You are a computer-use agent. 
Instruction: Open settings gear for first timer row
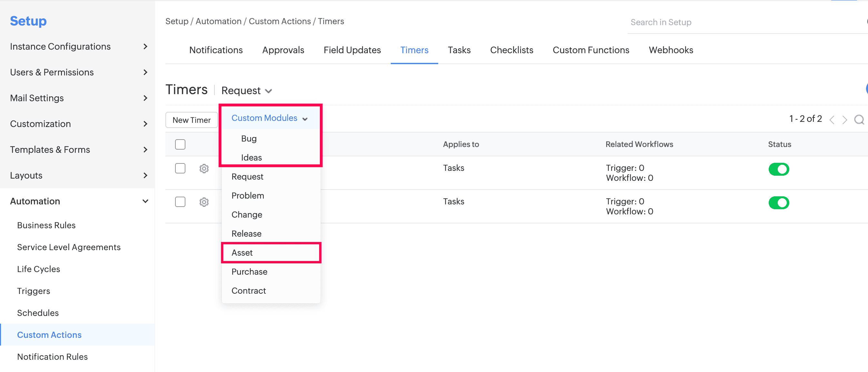tap(204, 169)
